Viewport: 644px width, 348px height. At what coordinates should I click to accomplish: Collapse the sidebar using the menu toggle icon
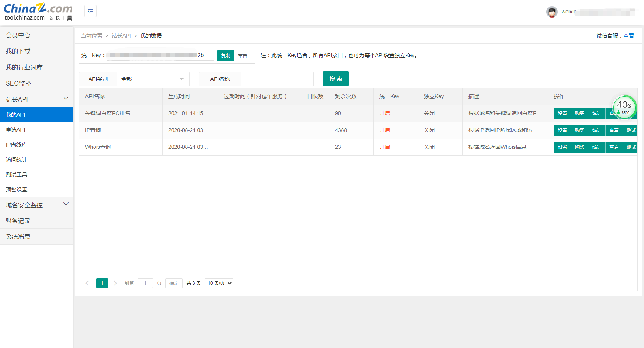tap(90, 11)
